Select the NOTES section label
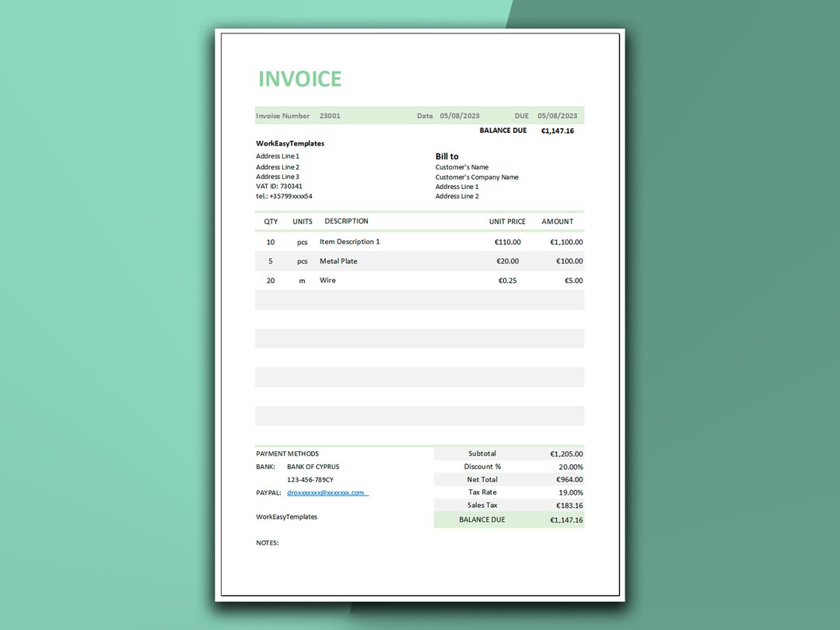 point(267,542)
